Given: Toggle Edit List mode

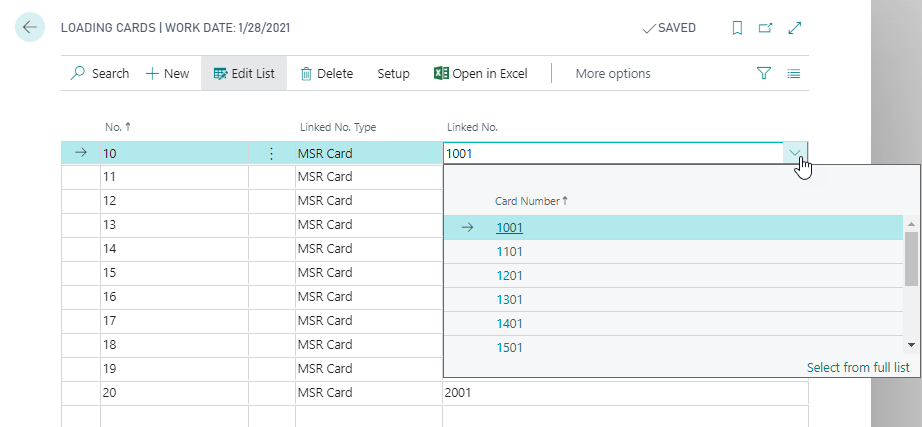Looking at the screenshot, I should pyautogui.click(x=244, y=73).
